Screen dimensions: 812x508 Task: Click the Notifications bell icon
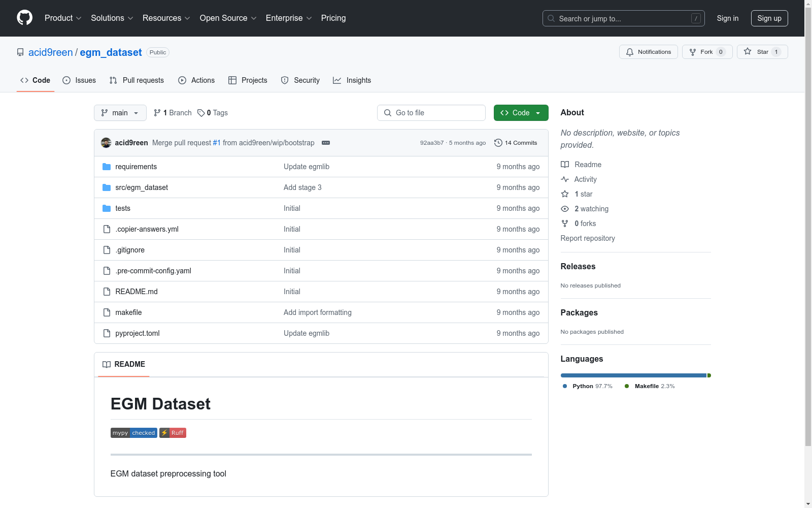pyautogui.click(x=630, y=52)
